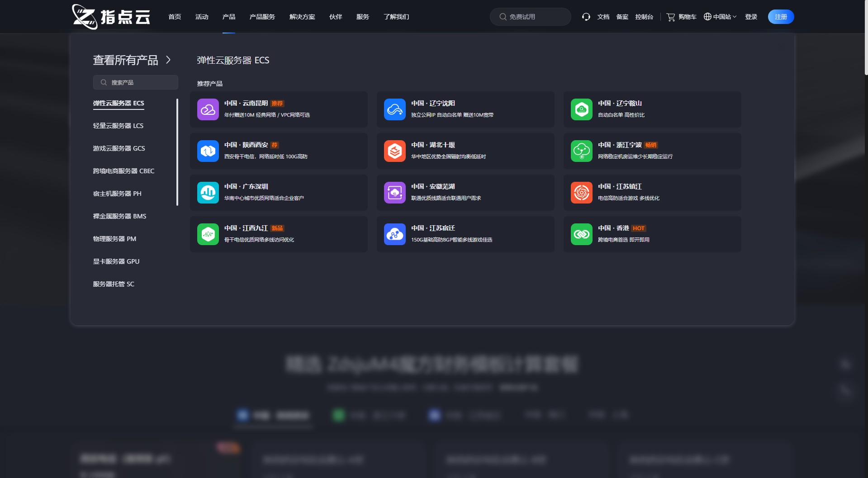Select 裸金属服务器 BMS in sidebar

click(x=119, y=216)
